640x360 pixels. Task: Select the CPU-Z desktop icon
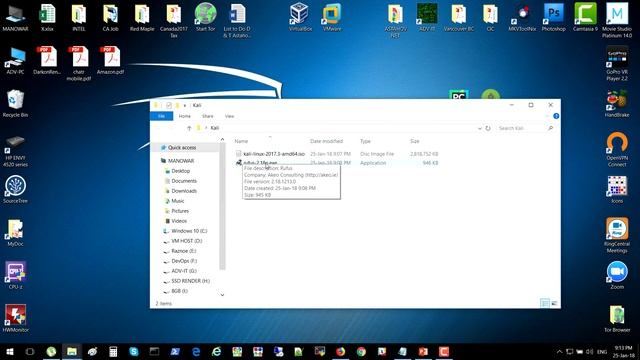[15, 276]
